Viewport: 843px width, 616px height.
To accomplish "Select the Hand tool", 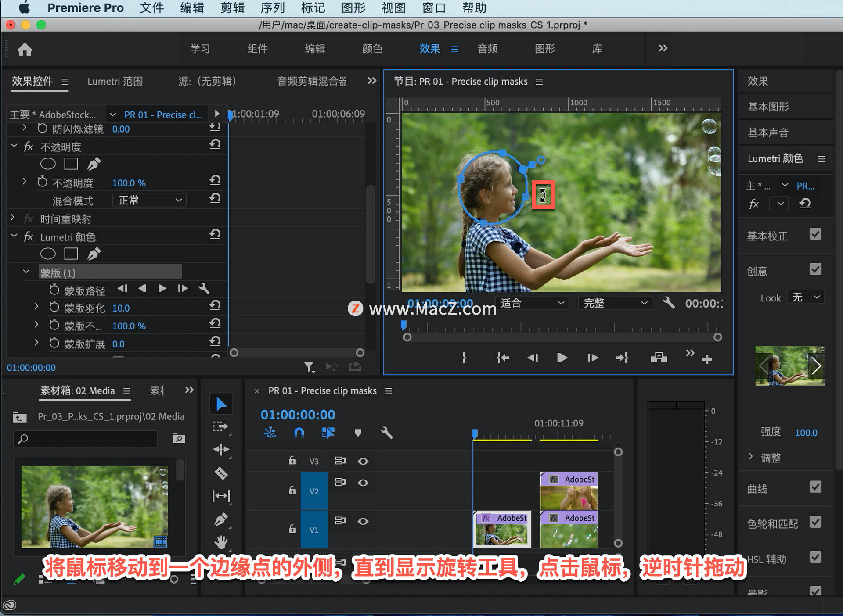I will click(x=221, y=542).
